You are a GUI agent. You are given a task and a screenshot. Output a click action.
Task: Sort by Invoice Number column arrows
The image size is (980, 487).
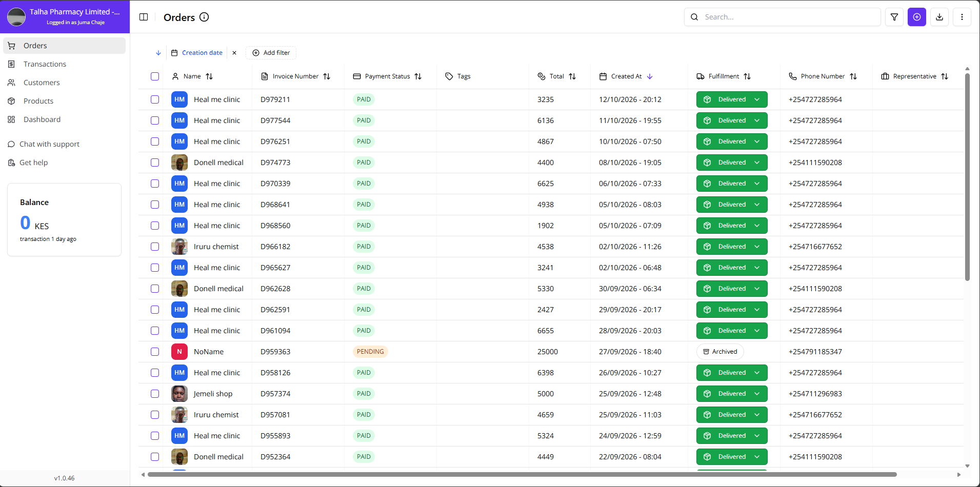pyautogui.click(x=327, y=76)
